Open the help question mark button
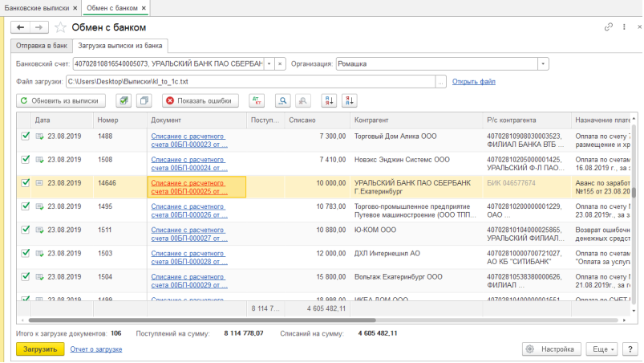The image size is (644, 363). pyautogui.click(x=630, y=349)
